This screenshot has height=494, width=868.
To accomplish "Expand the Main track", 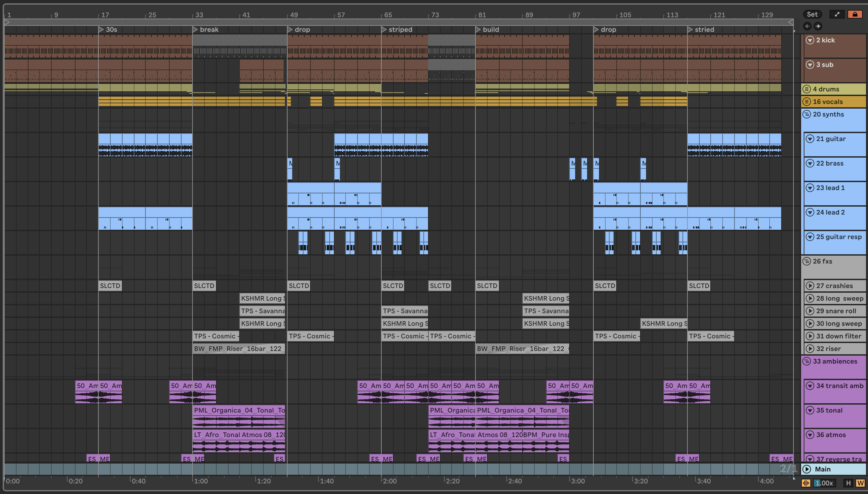I will [x=807, y=469].
